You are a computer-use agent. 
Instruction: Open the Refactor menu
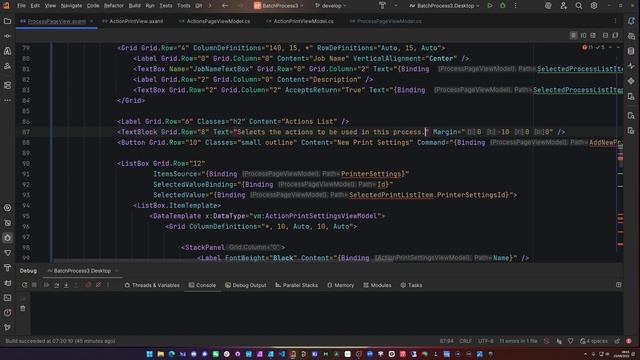click(x=113, y=6)
